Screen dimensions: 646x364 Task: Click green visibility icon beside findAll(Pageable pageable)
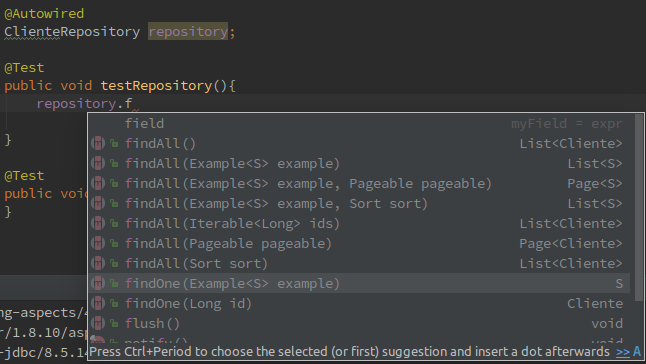pyautogui.click(x=114, y=244)
